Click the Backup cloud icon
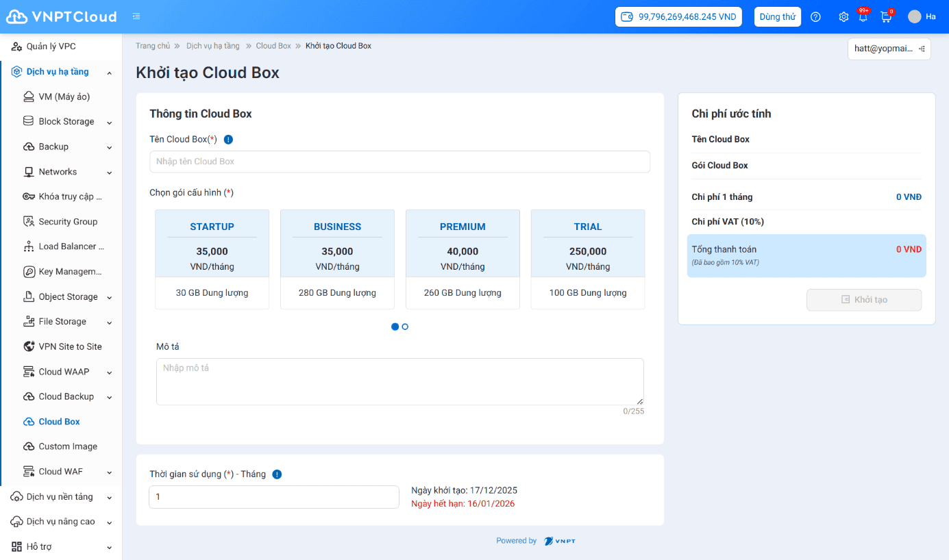 tap(29, 147)
